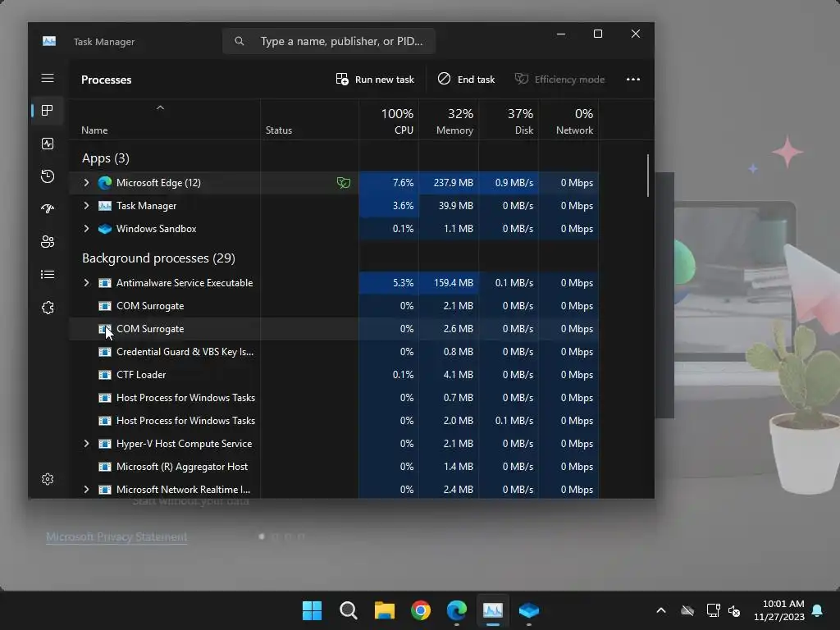
Task: Open taskbar Search
Action: pos(348,610)
